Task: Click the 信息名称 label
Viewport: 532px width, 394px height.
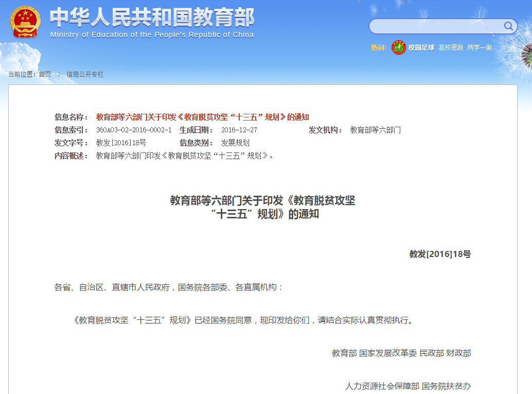Action: coord(71,117)
